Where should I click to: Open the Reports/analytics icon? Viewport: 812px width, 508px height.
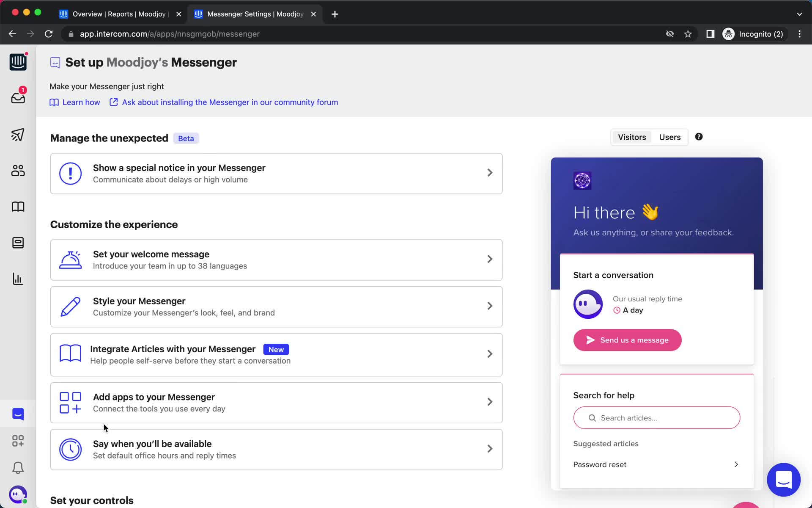coord(17,279)
